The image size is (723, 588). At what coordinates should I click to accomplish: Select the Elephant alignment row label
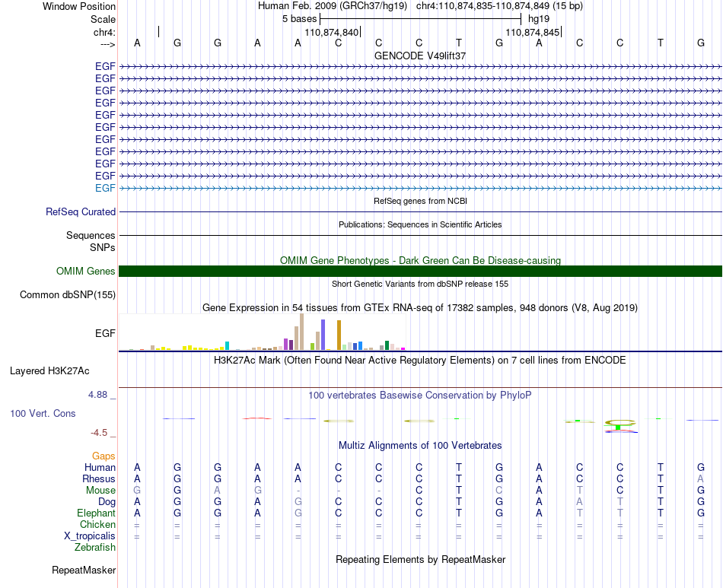(x=96, y=513)
